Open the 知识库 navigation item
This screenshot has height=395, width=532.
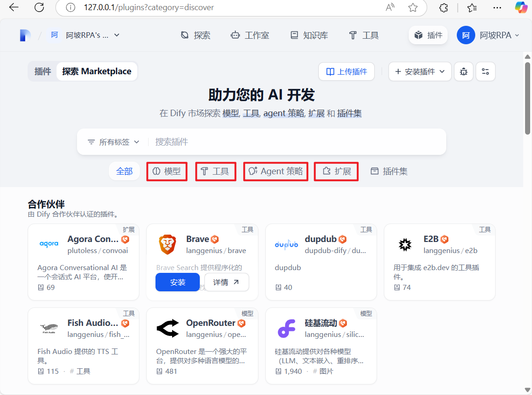tap(309, 35)
